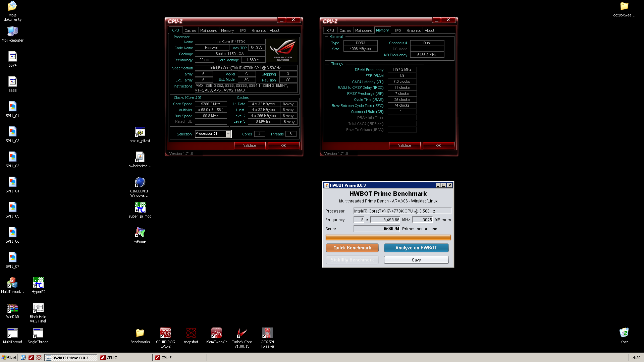Select the wPrime desktop icon

point(140,235)
